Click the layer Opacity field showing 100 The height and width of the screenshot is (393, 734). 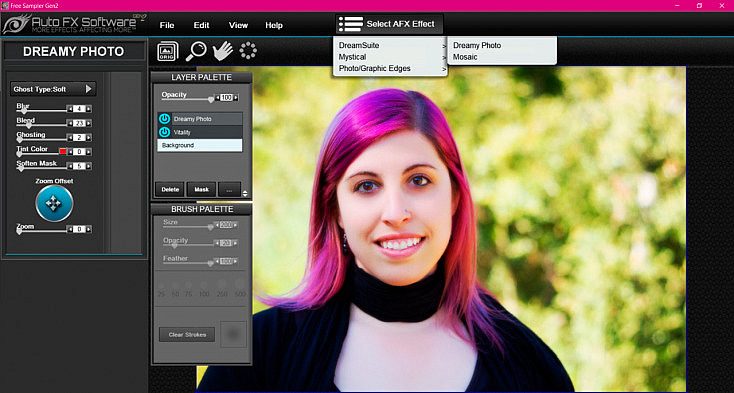pos(227,98)
